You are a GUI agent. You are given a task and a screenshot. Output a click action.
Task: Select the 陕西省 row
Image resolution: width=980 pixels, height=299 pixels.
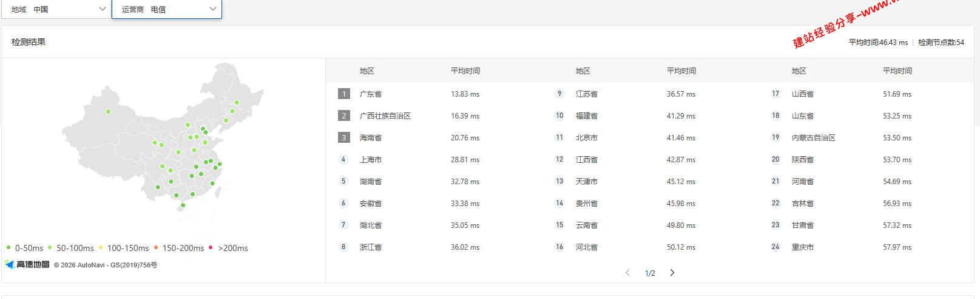866,159
